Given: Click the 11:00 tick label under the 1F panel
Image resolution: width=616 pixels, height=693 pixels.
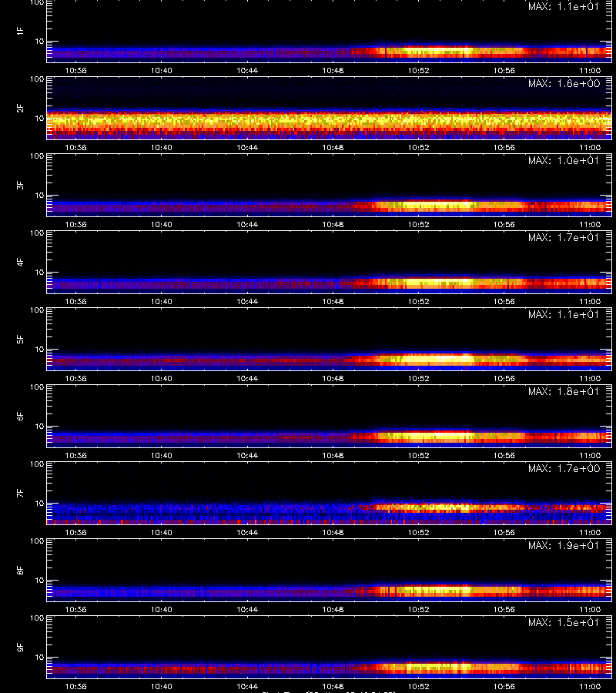Looking at the screenshot, I should point(590,71).
